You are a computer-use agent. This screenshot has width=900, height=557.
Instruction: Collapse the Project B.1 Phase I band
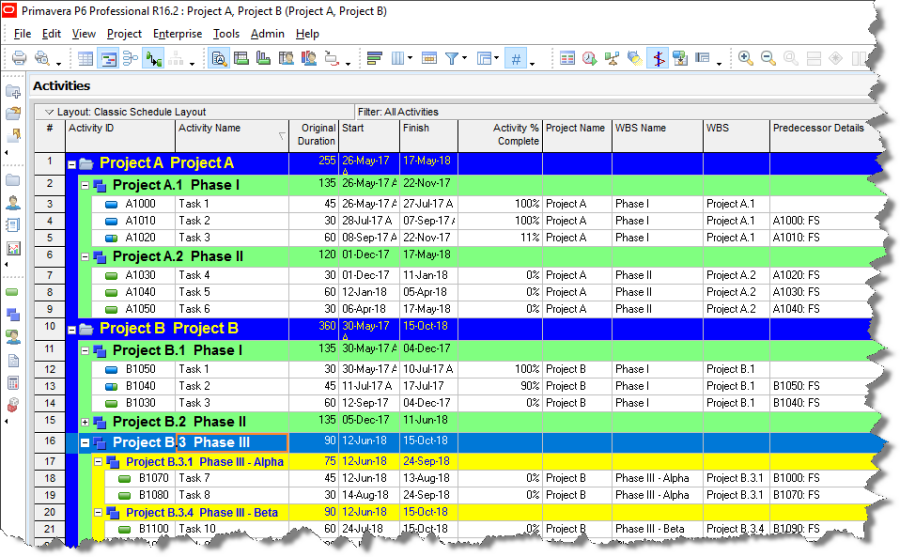click(85, 351)
